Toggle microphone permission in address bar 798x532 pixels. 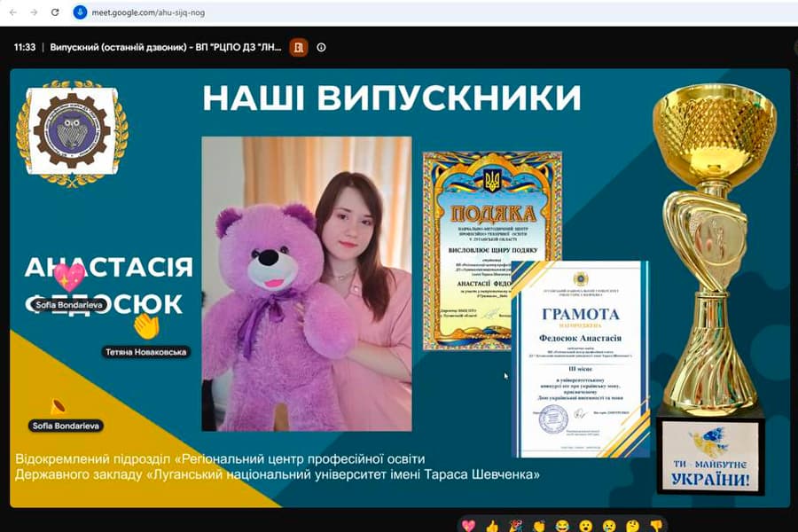click(x=80, y=12)
